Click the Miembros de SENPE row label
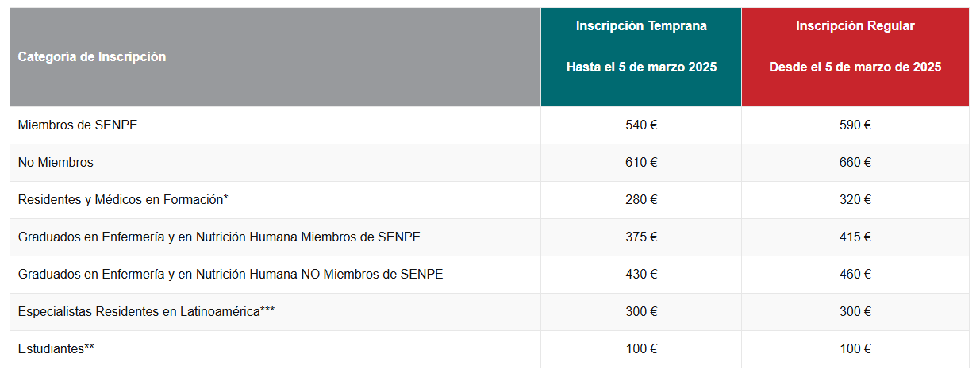Viewport: 980px width, 381px height. click(x=78, y=125)
